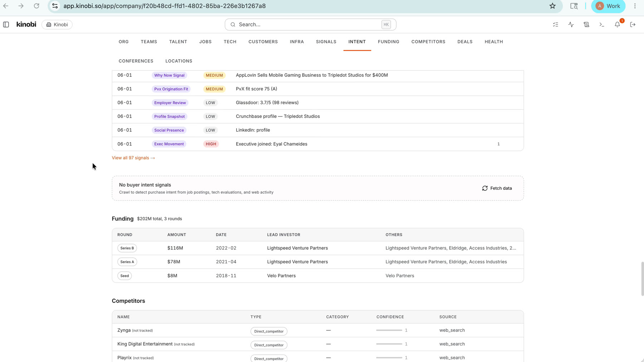Open the activity pulse icon

[x=571, y=25]
